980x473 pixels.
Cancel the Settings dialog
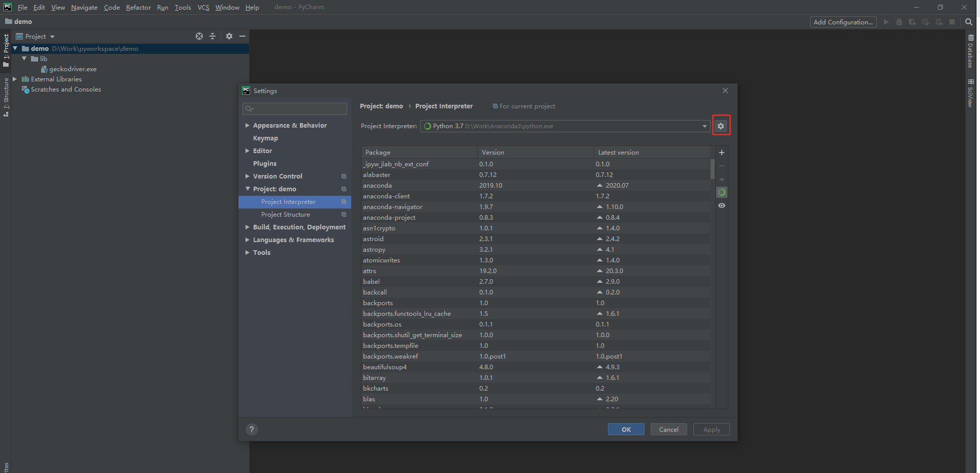[669, 429]
